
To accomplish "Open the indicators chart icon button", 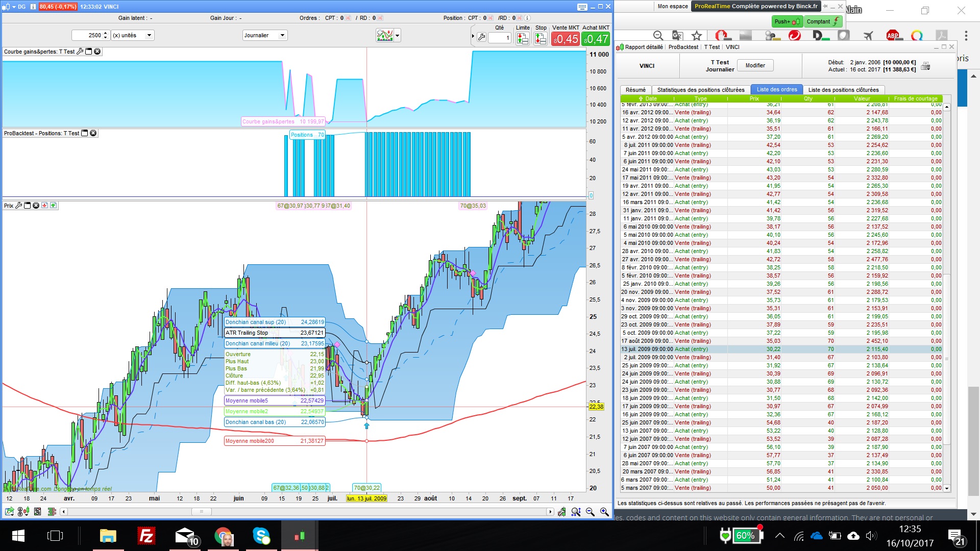I will [x=385, y=35].
